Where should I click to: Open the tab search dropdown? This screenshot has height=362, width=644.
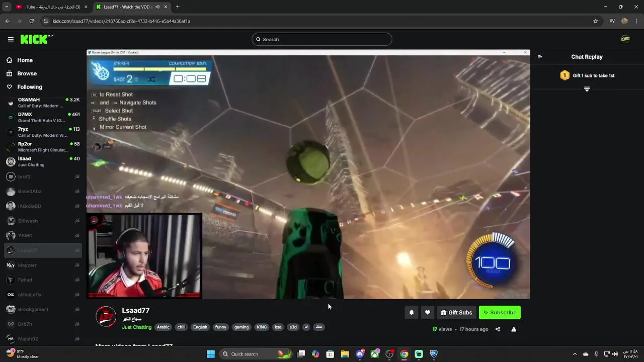7,7
